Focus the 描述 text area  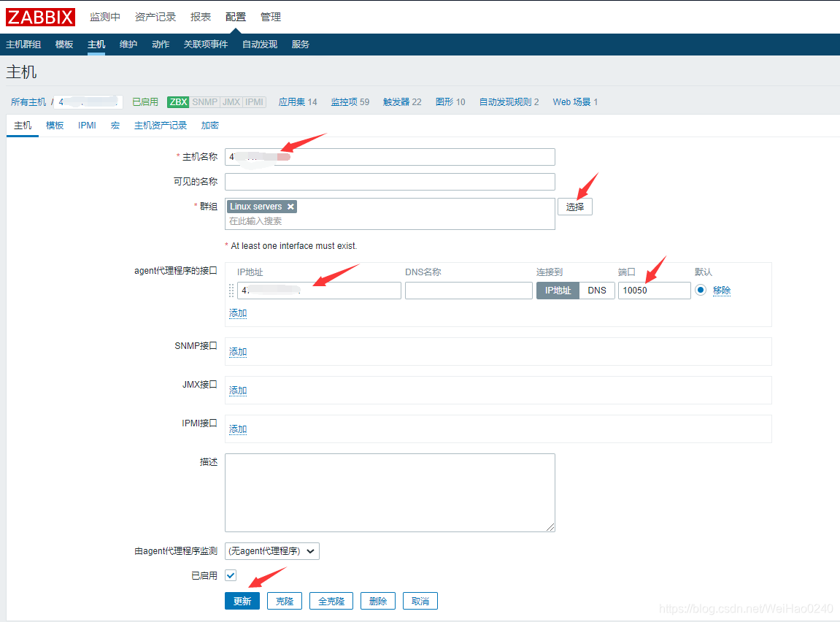(390, 493)
